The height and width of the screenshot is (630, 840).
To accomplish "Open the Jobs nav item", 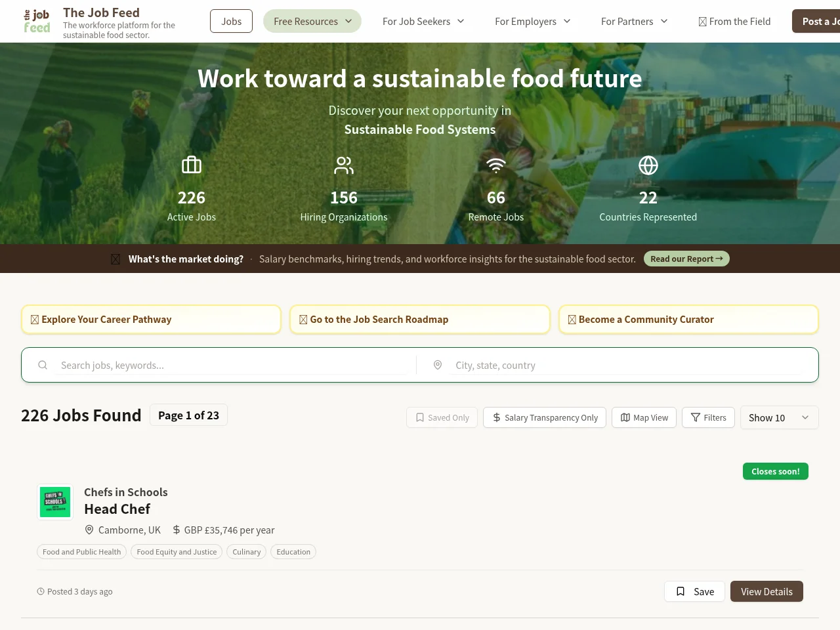I will point(231,21).
